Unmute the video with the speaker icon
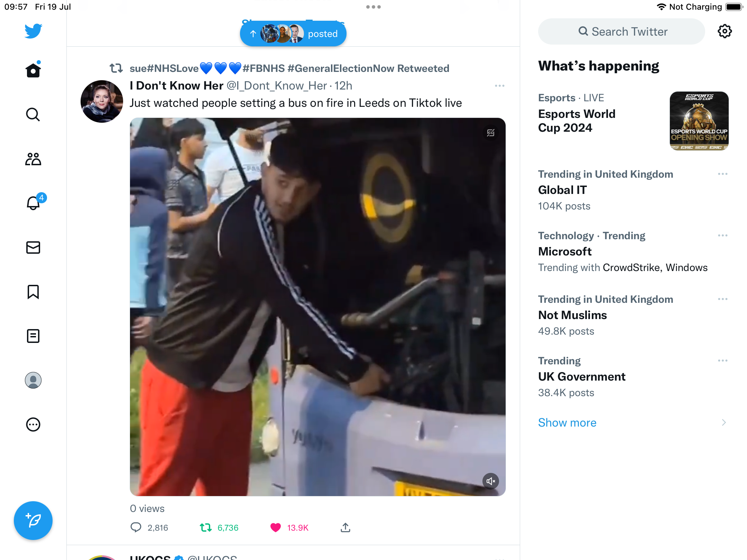The width and height of the screenshot is (747, 560). coord(490,481)
